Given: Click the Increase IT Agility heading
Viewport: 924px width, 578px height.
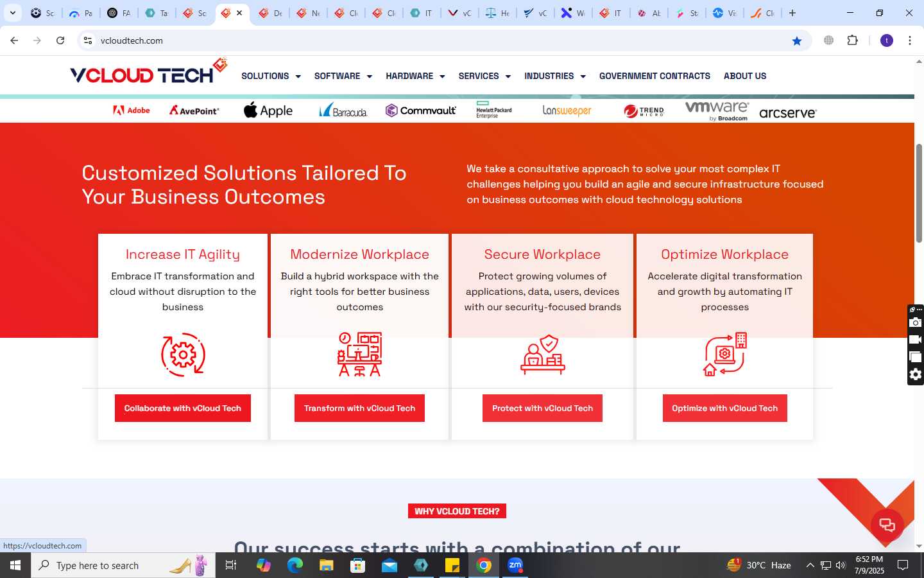Looking at the screenshot, I should click(x=183, y=254).
